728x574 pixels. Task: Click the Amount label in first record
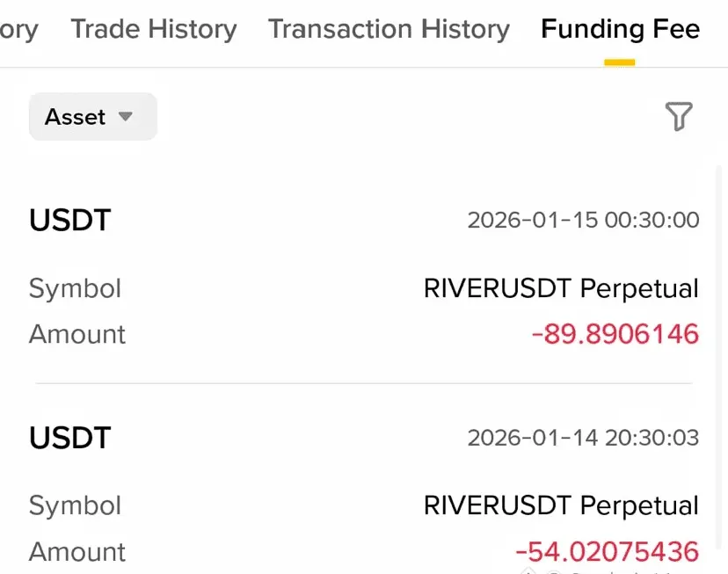click(77, 334)
